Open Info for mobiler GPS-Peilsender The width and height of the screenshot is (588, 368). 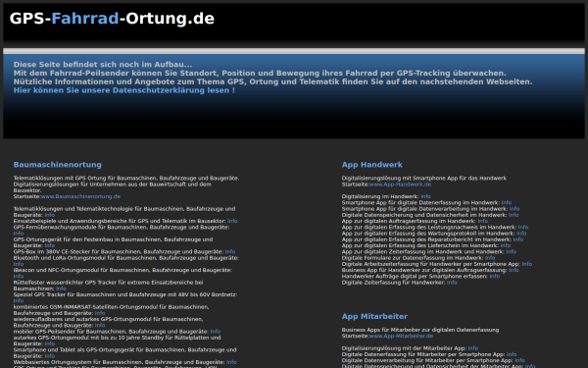[216, 332]
